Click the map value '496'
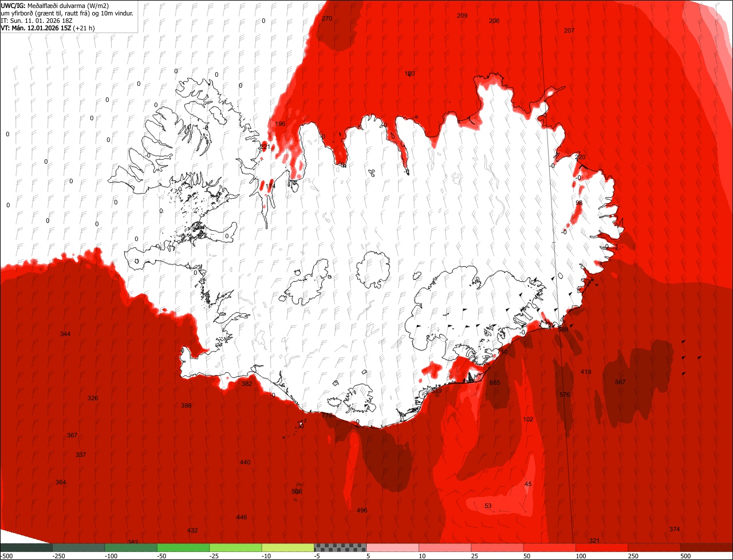The width and height of the screenshot is (733, 560). coord(362,510)
